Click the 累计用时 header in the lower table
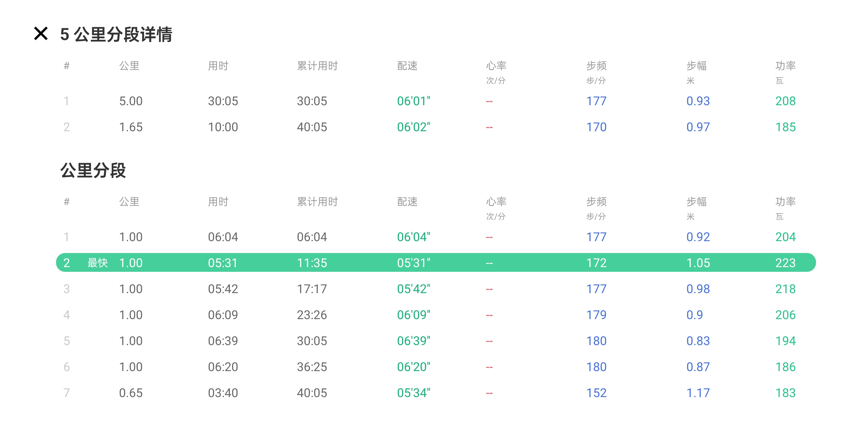The width and height of the screenshot is (868, 424). (317, 202)
